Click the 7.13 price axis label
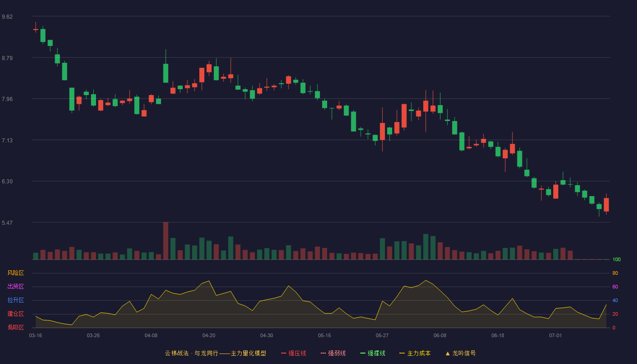This screenshot has width=637, height=364. 7,141
